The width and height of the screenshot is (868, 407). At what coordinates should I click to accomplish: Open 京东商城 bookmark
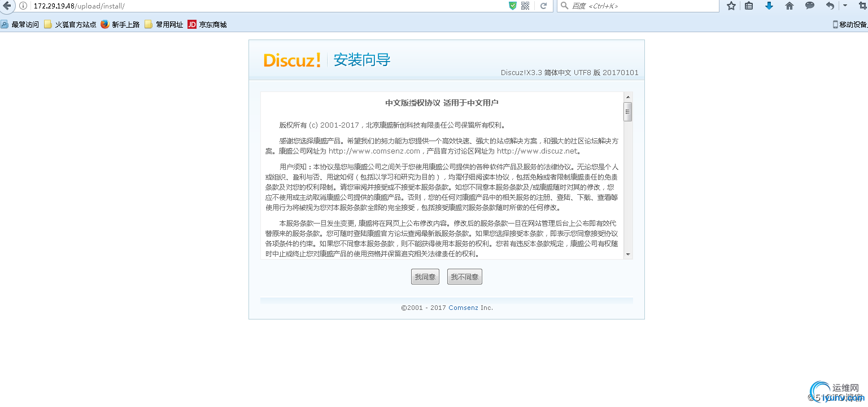(207, 24)
